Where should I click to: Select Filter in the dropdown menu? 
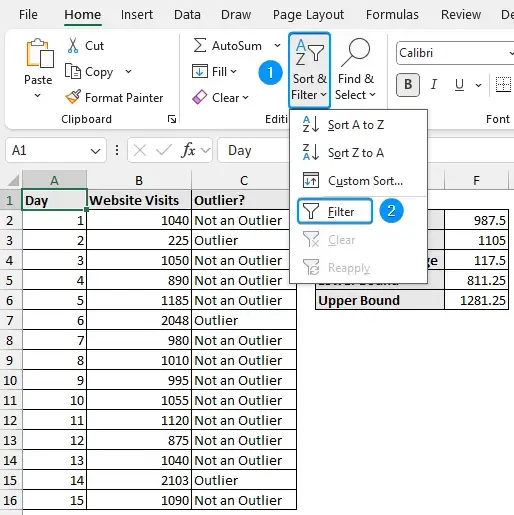click(335, 211)
